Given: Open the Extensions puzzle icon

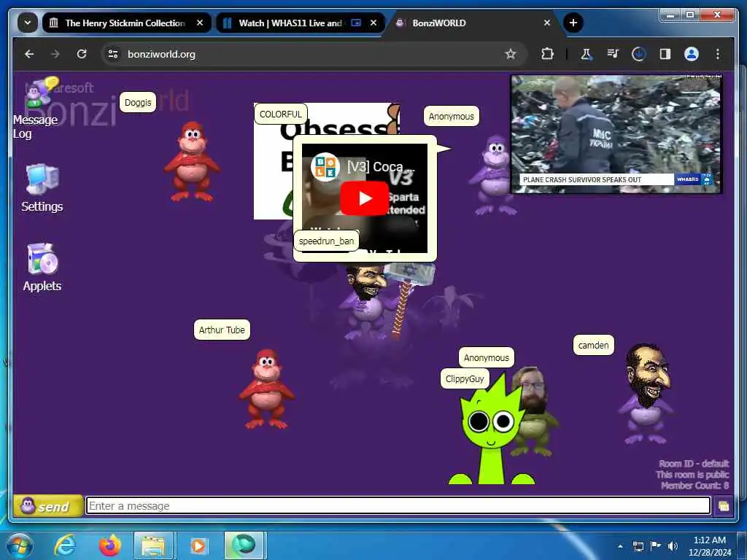Looking at the screenshot, I should click(547, 54).
